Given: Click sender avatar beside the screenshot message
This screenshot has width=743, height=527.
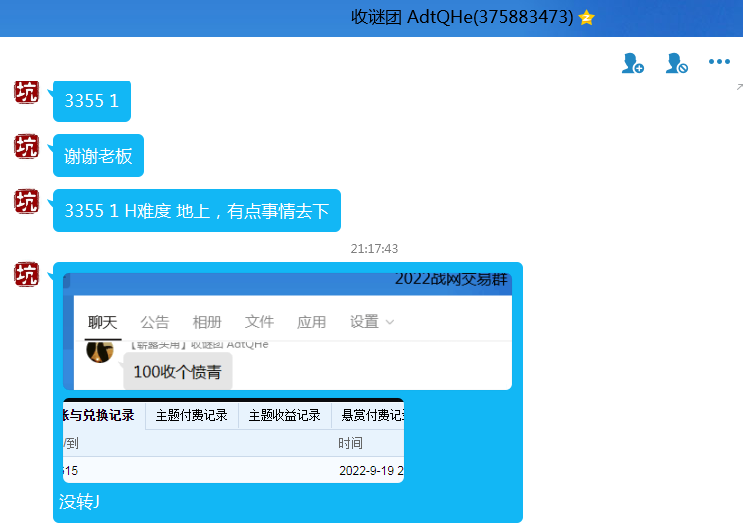Looking at the screenshot, I should click(x=27, y=274).
